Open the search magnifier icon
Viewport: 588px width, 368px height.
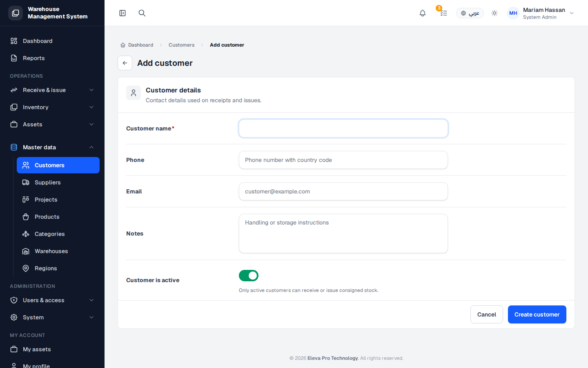142,13
